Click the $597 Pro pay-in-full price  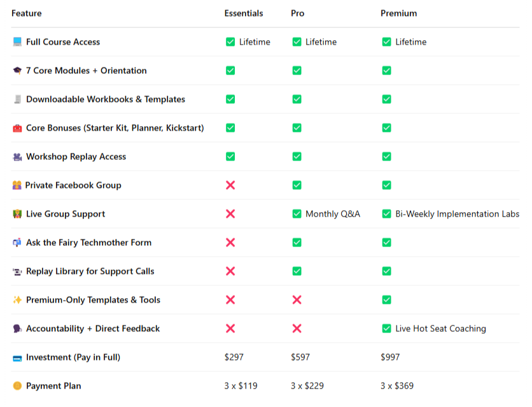click(300, 357)
